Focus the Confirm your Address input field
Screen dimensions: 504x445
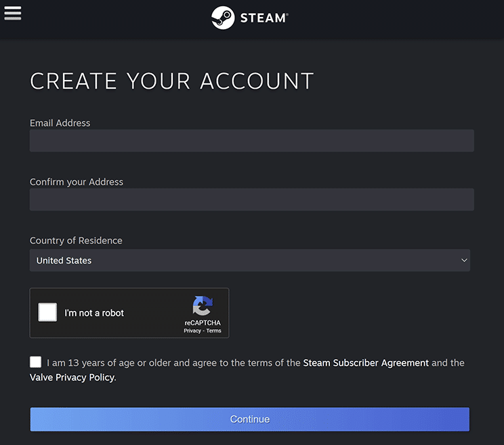[251, 200]
